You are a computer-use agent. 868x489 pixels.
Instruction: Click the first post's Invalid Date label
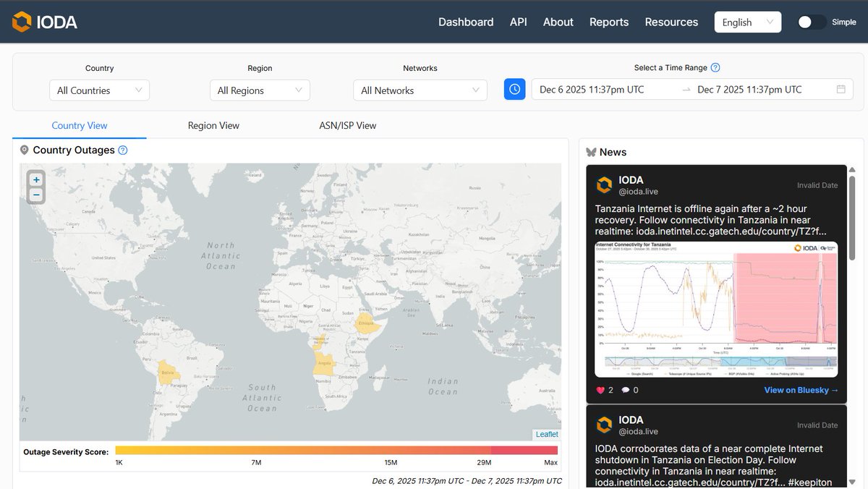click(817, 185)
